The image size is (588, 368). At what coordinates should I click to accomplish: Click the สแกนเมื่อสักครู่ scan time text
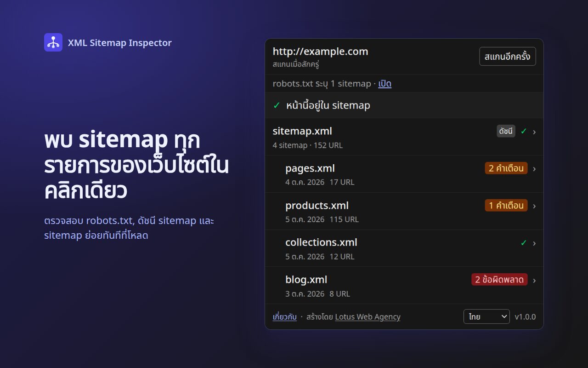296,64
